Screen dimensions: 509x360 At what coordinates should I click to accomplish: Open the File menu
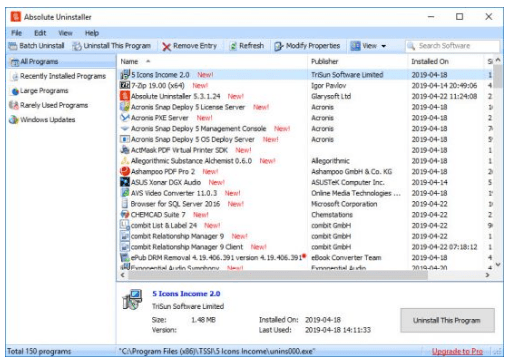point(16,33)
